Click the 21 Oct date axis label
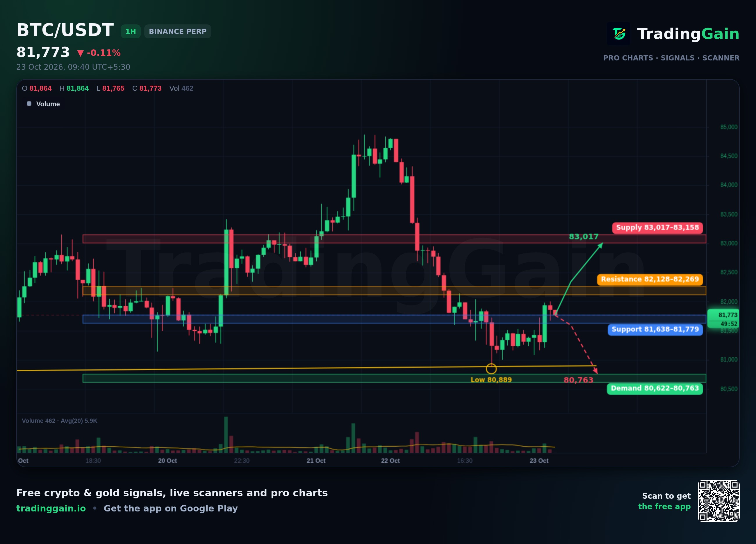 tap(316, 461)
